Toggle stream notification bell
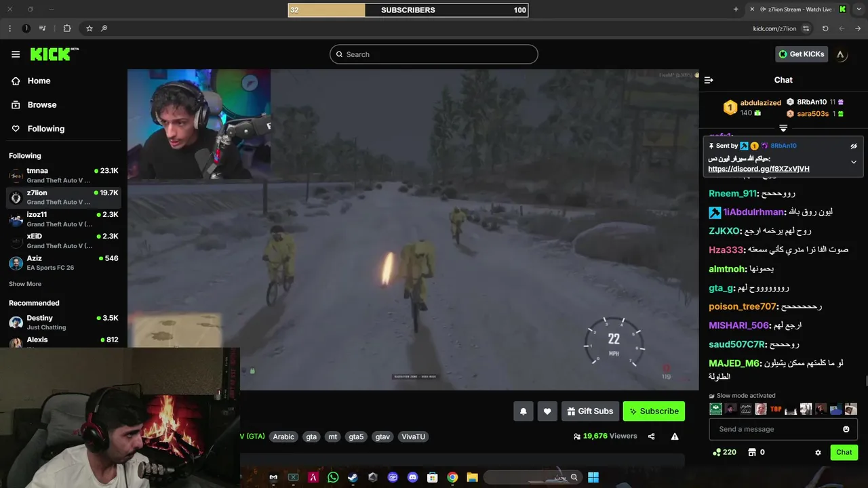 [524, 411]
